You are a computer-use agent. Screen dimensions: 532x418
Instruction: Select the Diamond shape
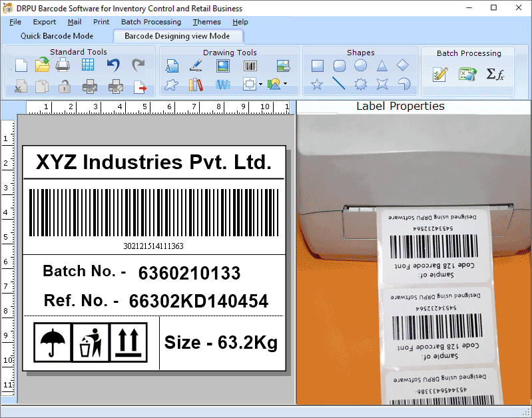pyautogui.click(x=403, y=65)
